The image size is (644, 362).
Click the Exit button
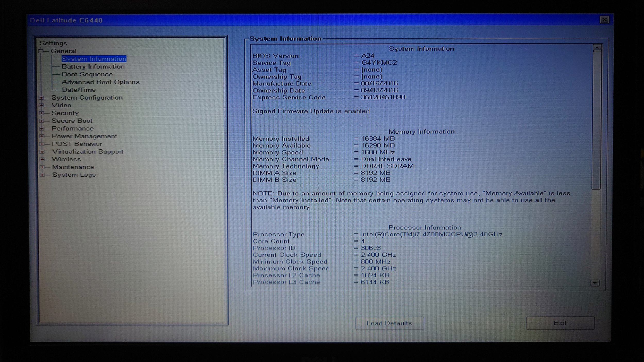coord(560,323)
